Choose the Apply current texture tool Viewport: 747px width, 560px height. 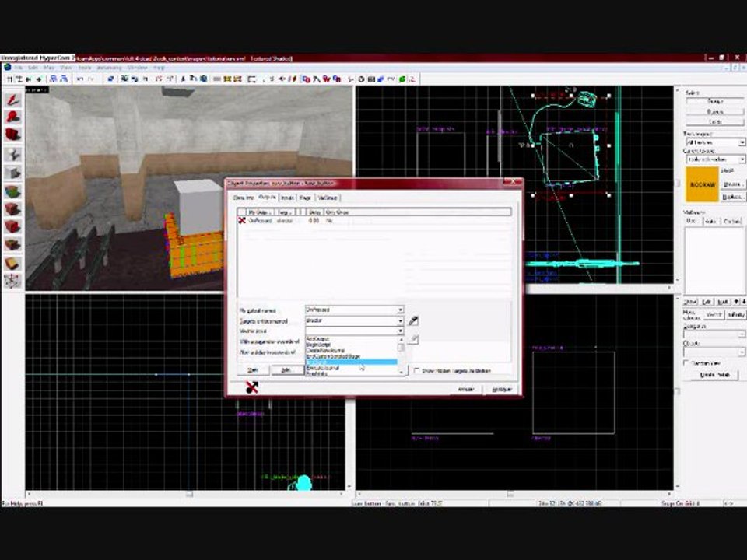pyautogui.click(x=13, y=209)
